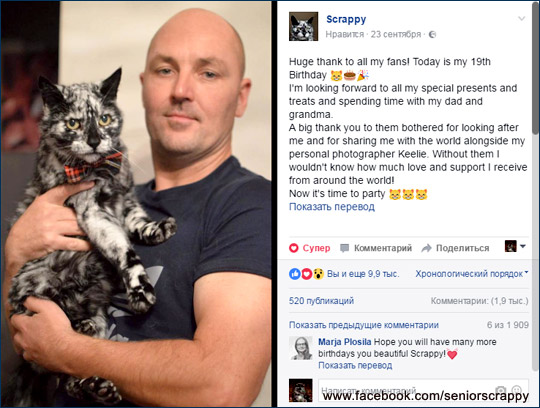
Task: Show previous comments via Показать предыдущие комментарии
Action: 364,325
